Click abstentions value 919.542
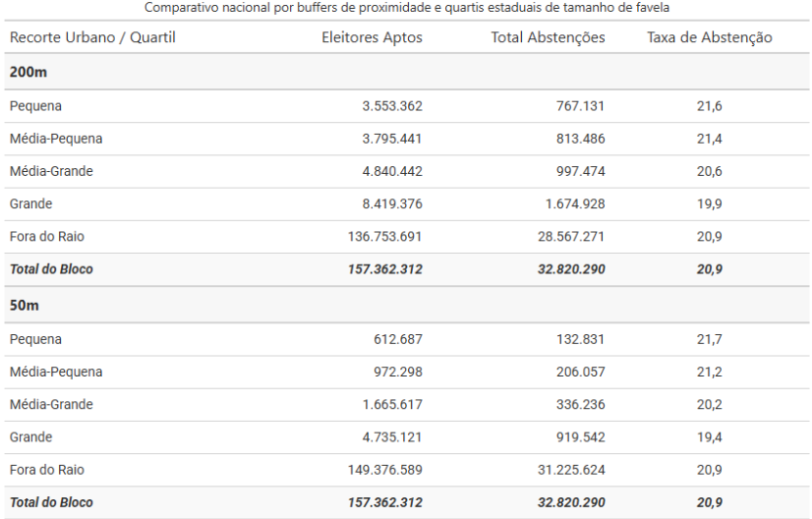The width and height of the screenshot is (812, 519). 581,437
